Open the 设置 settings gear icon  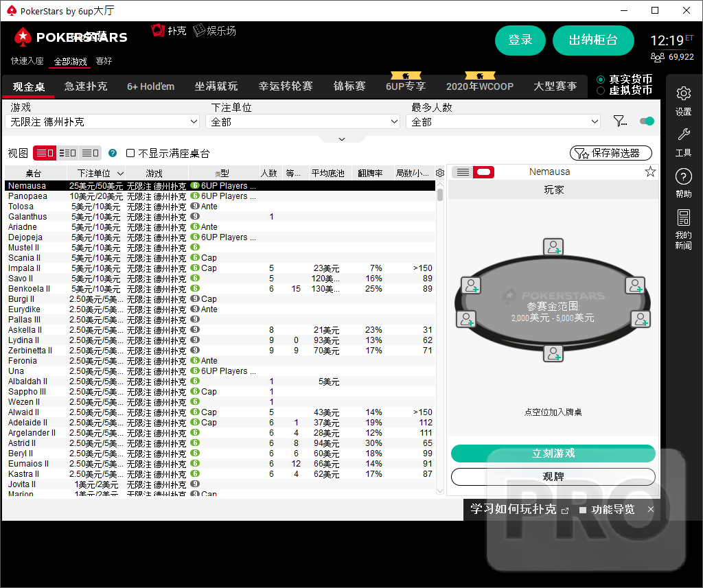click(683, 94)
